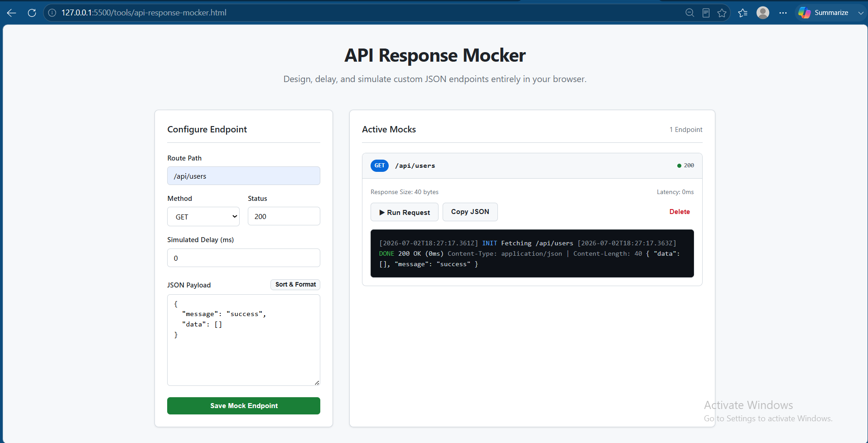Focus the Route Path input field
The image size is (868, 443).
tap(244, 176)
